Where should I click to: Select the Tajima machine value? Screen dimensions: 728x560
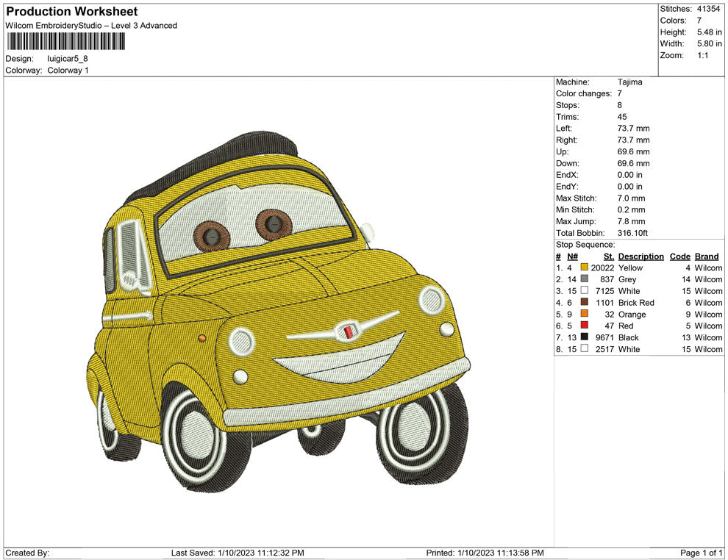coord(629,82)
